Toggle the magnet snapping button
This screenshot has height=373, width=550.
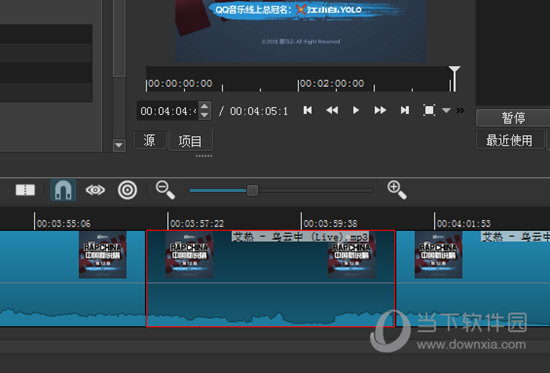(63, 190)
